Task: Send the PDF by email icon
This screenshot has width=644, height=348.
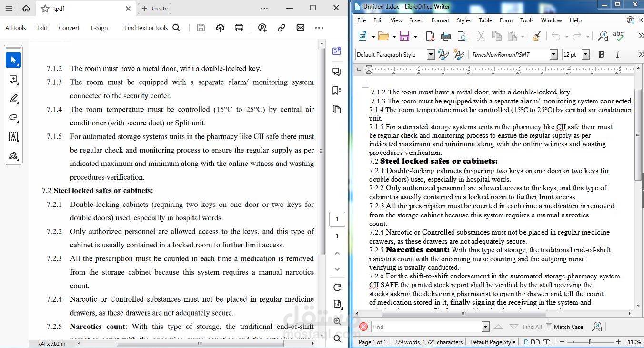Action: [x=301, y=28]
